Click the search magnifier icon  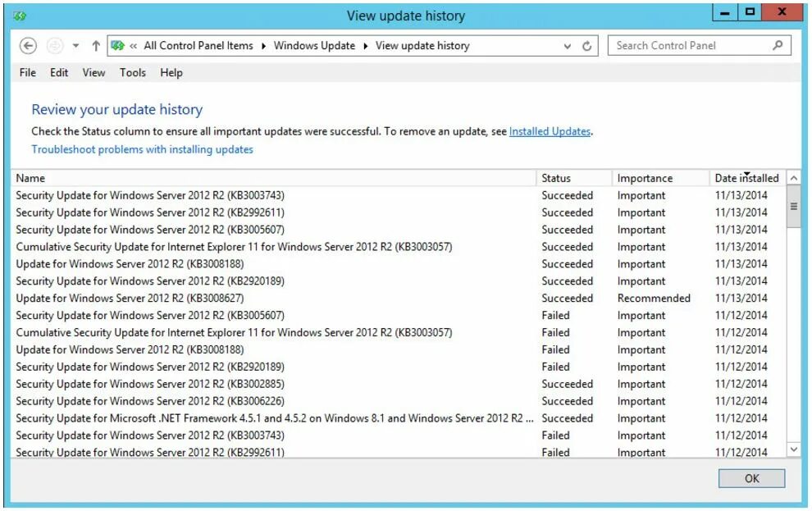(778, 46)
